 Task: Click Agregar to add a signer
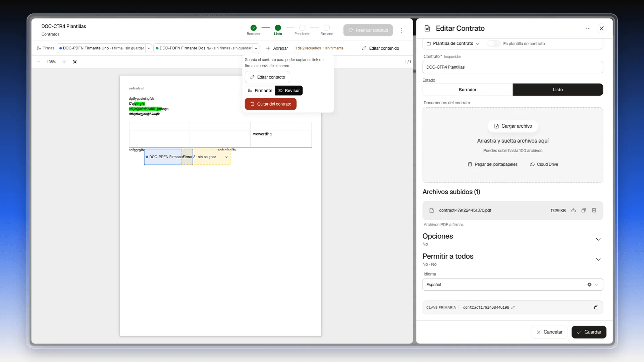point(277,48)
